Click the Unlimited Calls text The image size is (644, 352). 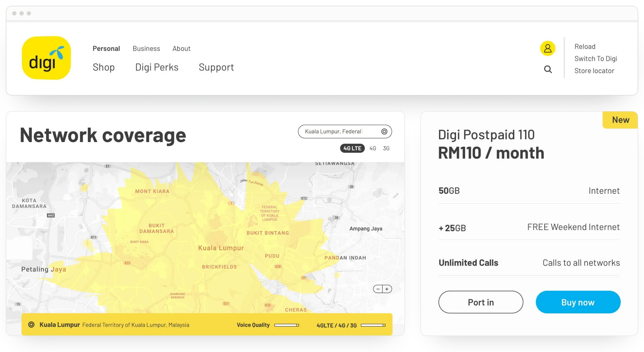468,263
